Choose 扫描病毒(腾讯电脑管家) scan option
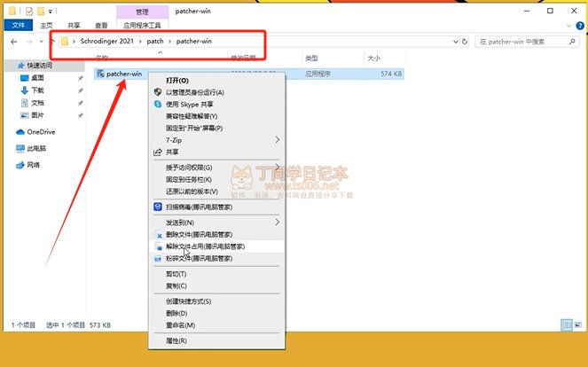This screenshot has width=588, height=367. (216, 207)
